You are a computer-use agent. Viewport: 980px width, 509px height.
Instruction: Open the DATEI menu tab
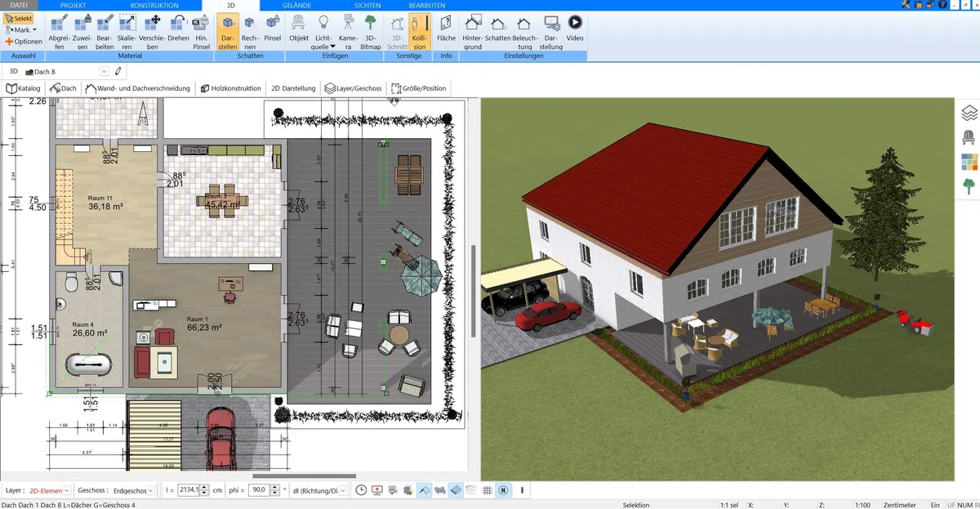point(19,5)
